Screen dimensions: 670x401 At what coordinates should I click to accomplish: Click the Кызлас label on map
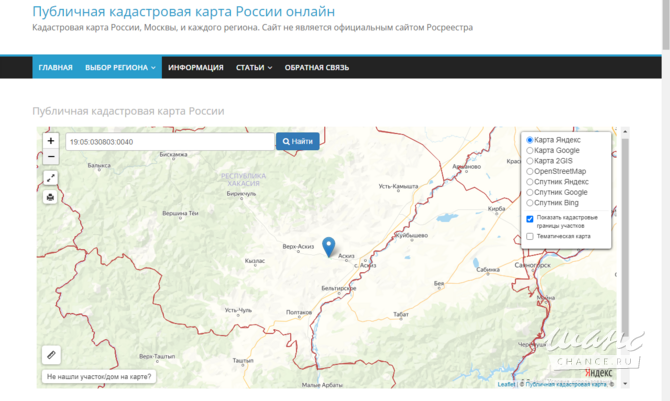pyautogui.click(x=255, y=261)
